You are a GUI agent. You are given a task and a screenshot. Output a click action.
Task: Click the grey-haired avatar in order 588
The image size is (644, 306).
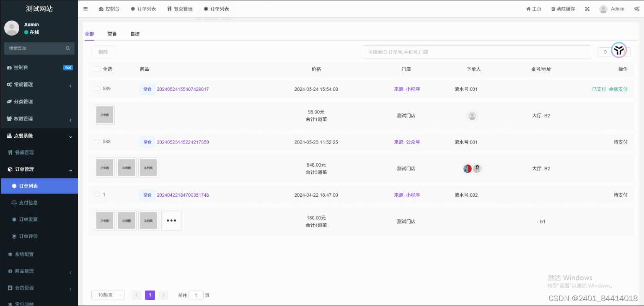(477, 169)
